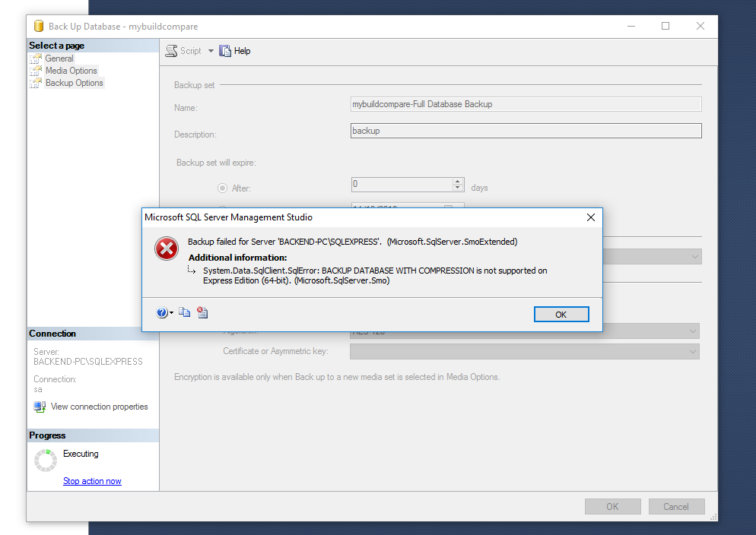Select the After expiry radio button
756x535 pixels.
click(x=222, y=188)
